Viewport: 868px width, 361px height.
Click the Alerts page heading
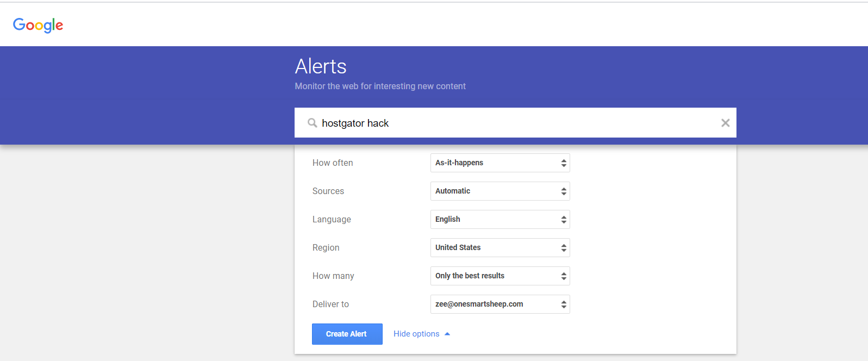321,66
